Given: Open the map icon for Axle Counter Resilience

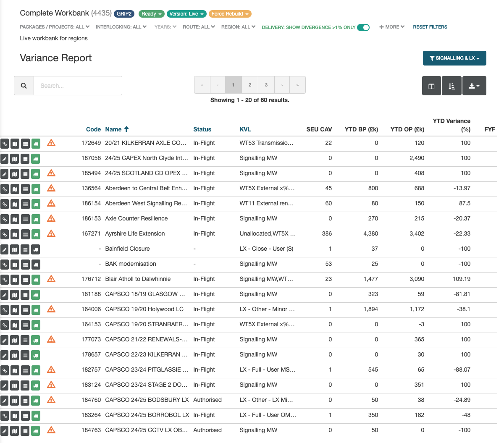Looking at the screenshot, I should [15, 219].
